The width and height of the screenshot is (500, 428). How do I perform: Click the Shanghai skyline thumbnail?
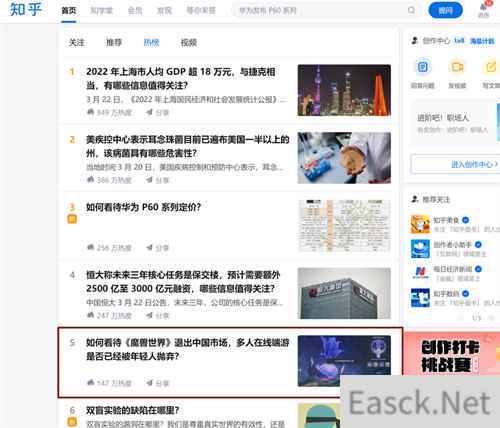pos(344,90)
